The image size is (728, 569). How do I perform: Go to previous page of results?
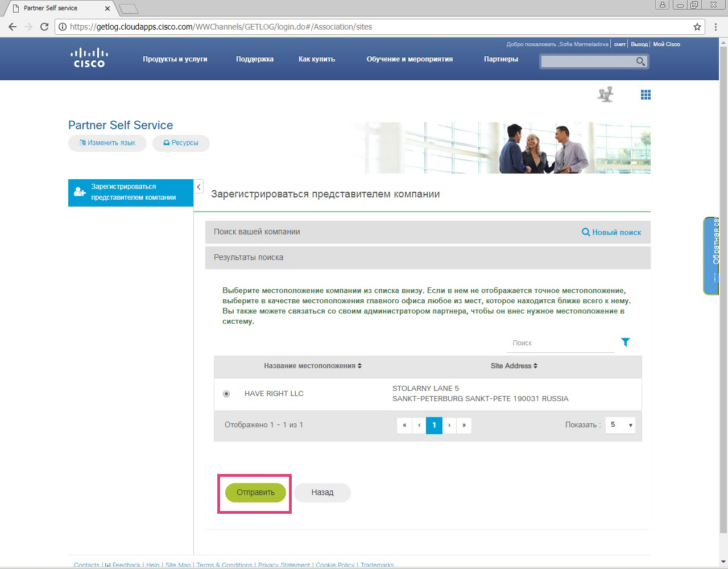(x=419, y=425)
